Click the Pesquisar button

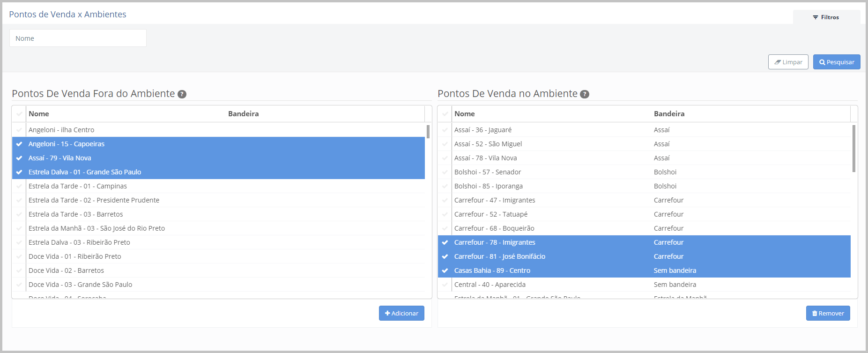836,62
